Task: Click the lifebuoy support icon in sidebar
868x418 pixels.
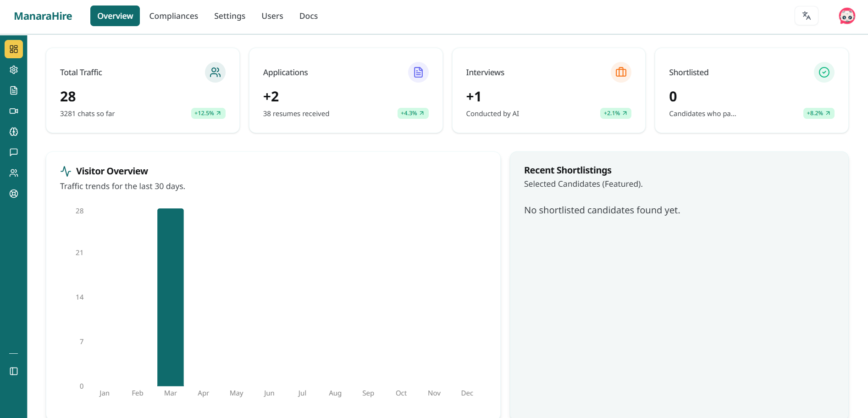Action: coord(14,194)
